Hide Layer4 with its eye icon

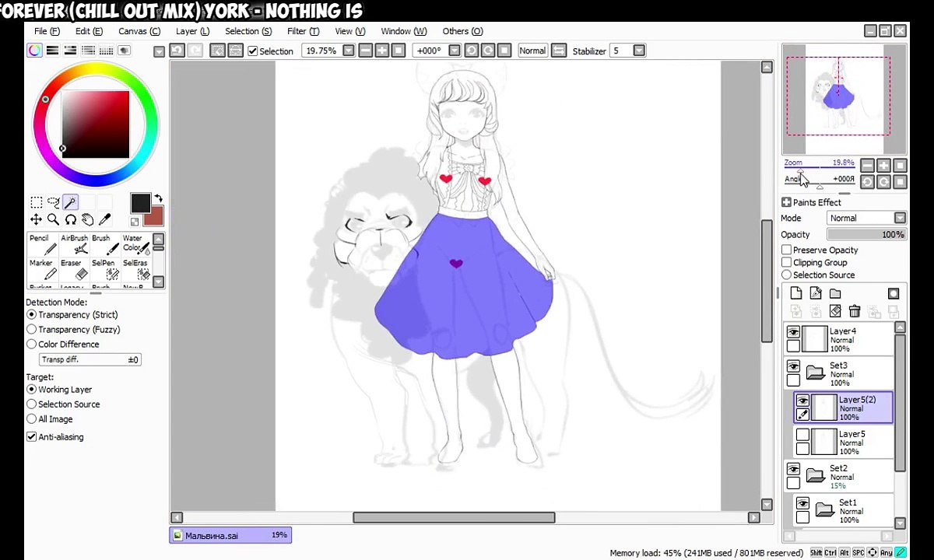coord(793,332)
